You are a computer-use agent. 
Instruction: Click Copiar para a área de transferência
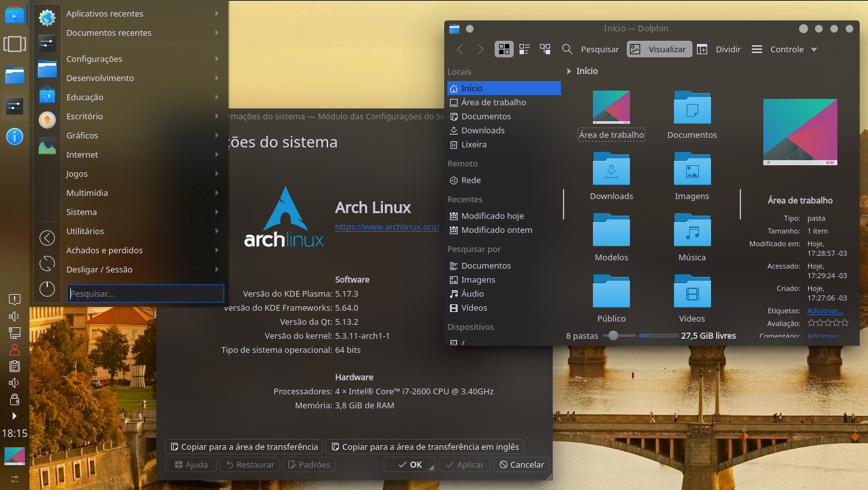(x=244, y=447)
